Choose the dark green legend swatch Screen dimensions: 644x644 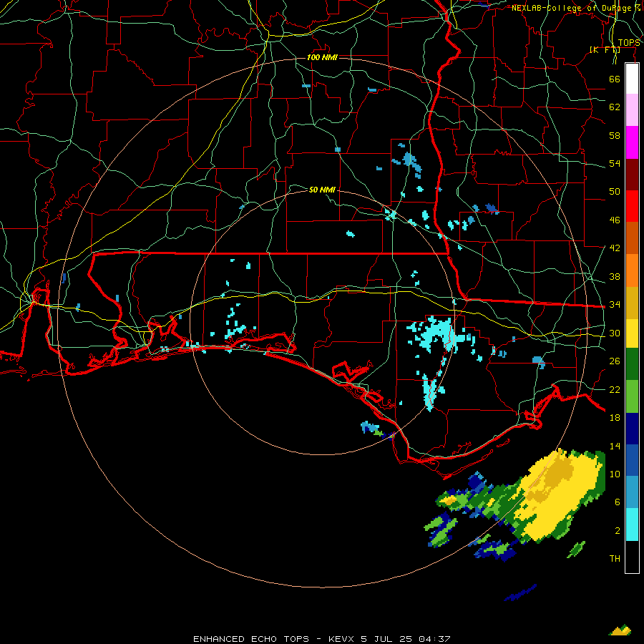(x=632, y=364)
